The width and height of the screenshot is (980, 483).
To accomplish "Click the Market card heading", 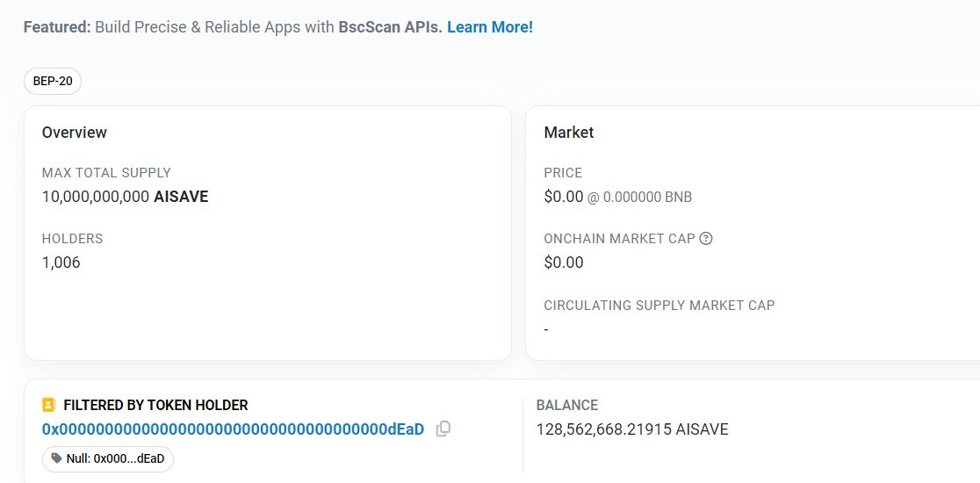I will pyautogui.click(x=569, y=133).
